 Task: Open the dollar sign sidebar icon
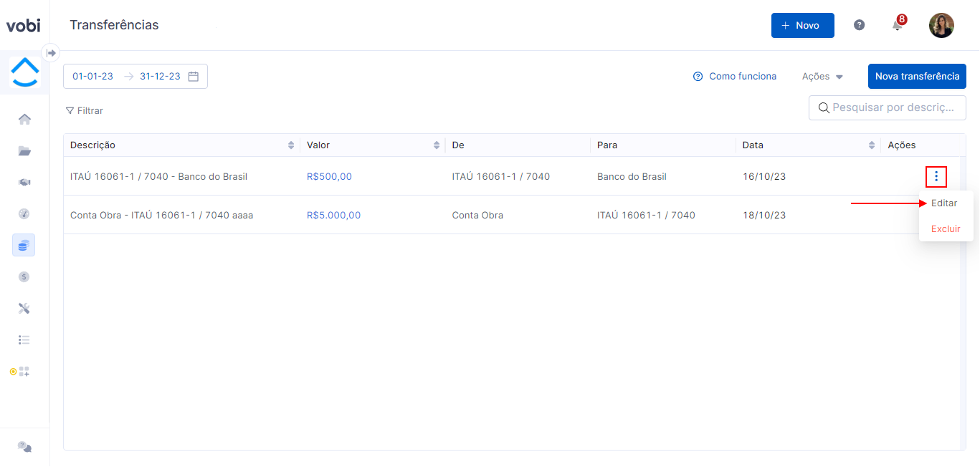(24, 276)
